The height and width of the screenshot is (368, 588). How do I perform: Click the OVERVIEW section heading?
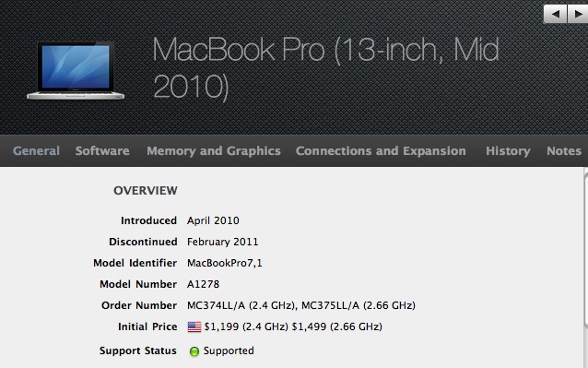pyautogui.click(x=146, y=191)
